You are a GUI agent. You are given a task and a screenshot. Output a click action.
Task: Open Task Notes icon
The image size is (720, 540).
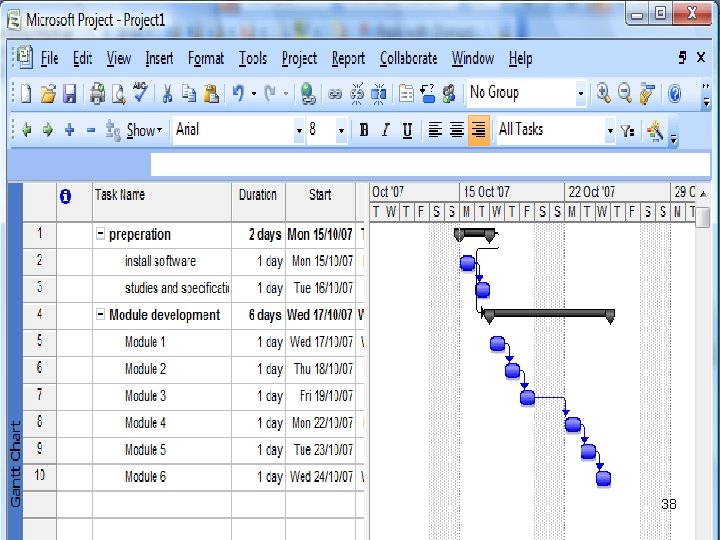(x=428, y=94)
